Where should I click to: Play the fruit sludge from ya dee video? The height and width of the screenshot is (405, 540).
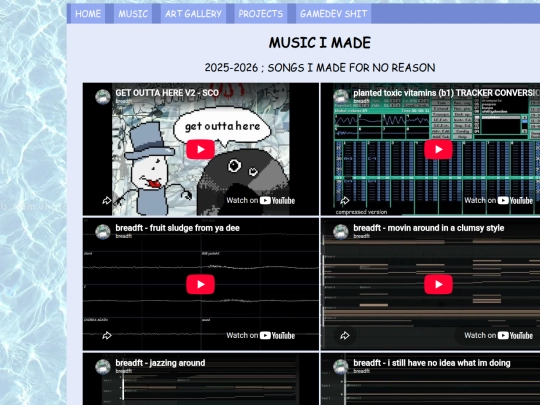click(200, 284)
